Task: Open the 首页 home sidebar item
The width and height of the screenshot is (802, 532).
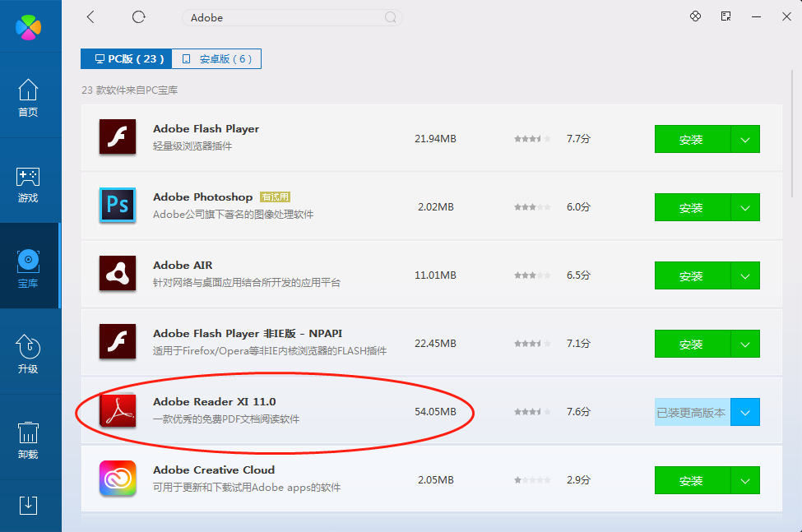Action: (29, 98)
